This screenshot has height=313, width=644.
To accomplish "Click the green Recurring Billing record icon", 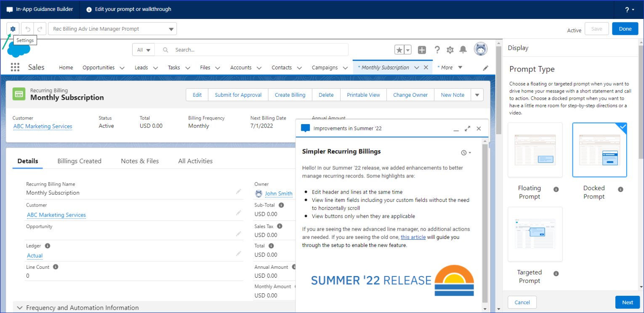I will 19,94.
